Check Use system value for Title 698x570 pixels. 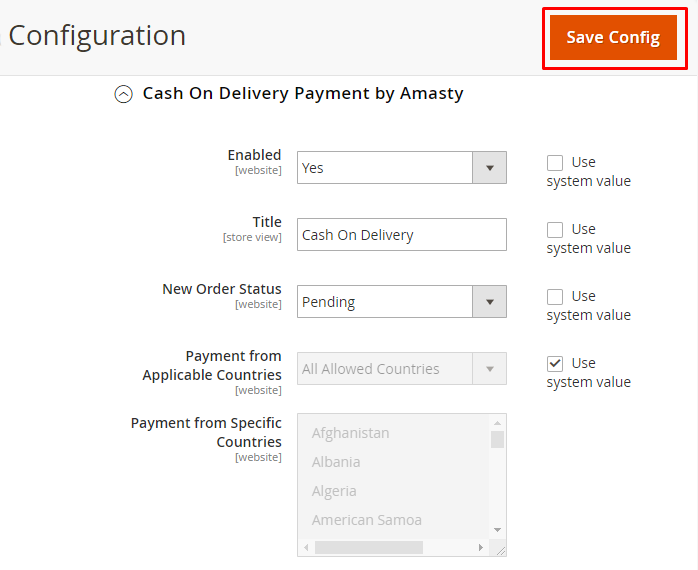(555, 229)
